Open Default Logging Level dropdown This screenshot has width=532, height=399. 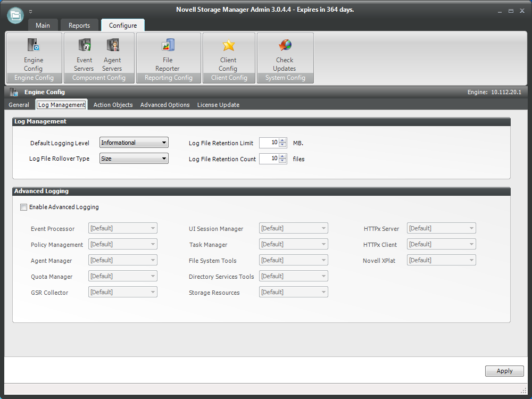(134, 143)
